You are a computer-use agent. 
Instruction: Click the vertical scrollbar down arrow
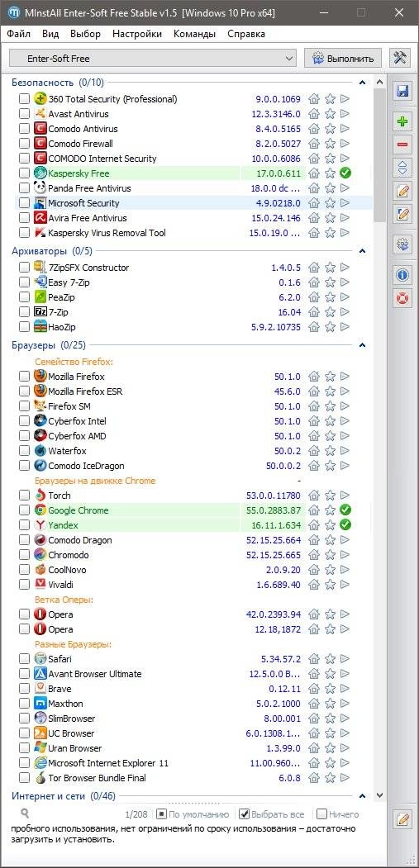pyautogui.click(x=379, y=796)
